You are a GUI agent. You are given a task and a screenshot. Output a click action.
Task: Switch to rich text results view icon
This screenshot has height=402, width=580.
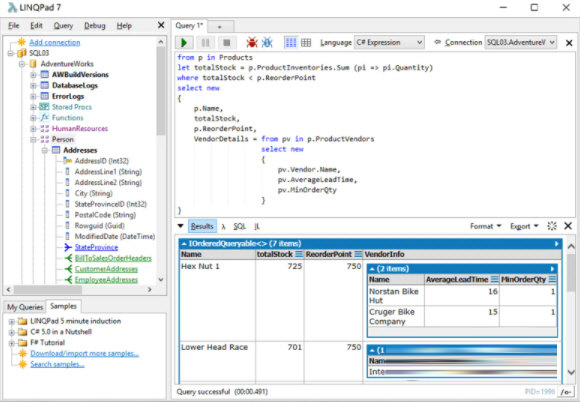pos(291,43)
